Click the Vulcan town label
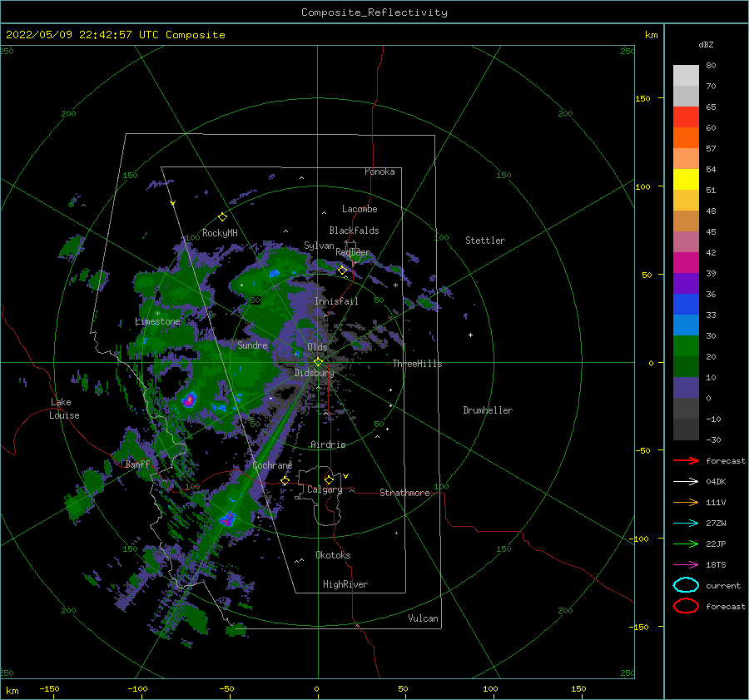This screenshot has width=749, height=700. coord(424,618)
